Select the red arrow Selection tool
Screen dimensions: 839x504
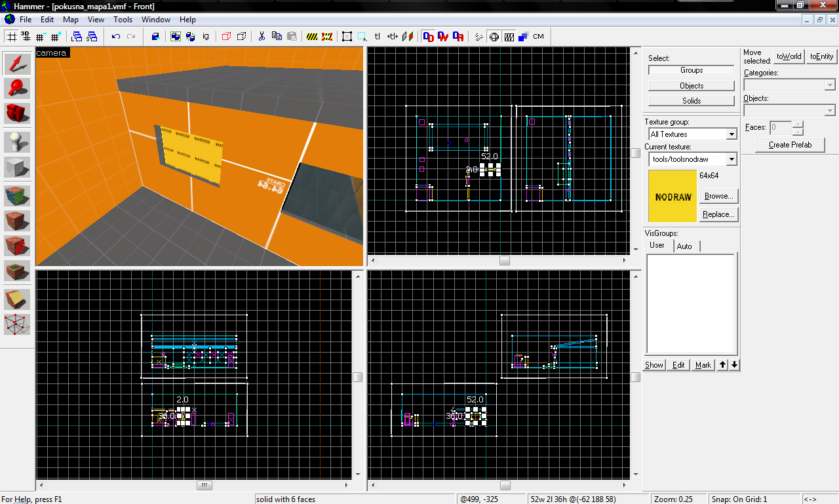coord(18,64)
